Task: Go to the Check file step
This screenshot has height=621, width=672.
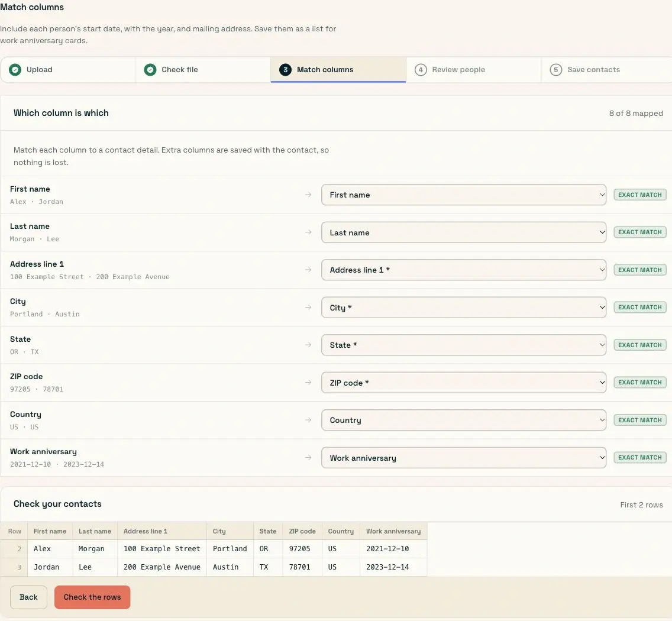Action: (x=203, y=69)
